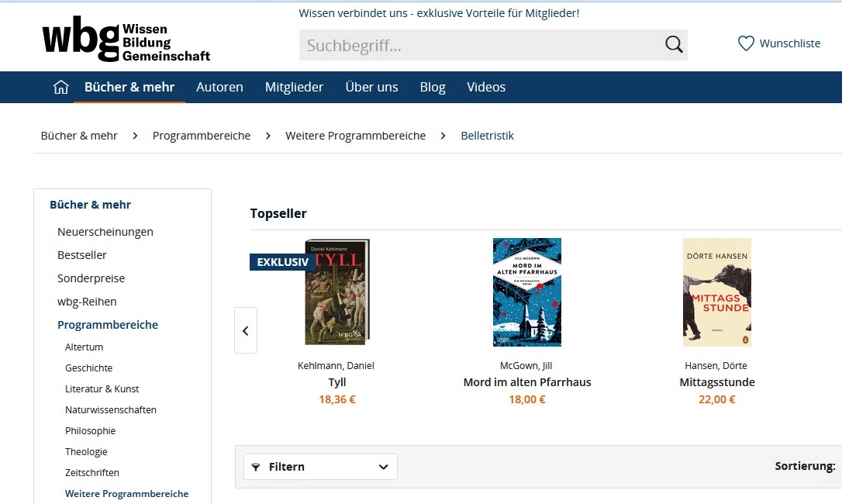Click the previous arrow in Topseller carousel
The image size is (842, 504).
click(246, 330)
